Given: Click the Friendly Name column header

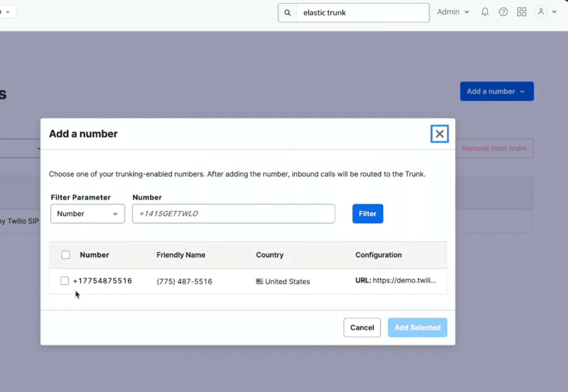Looking at the screenshot, I should click(181, 255).
